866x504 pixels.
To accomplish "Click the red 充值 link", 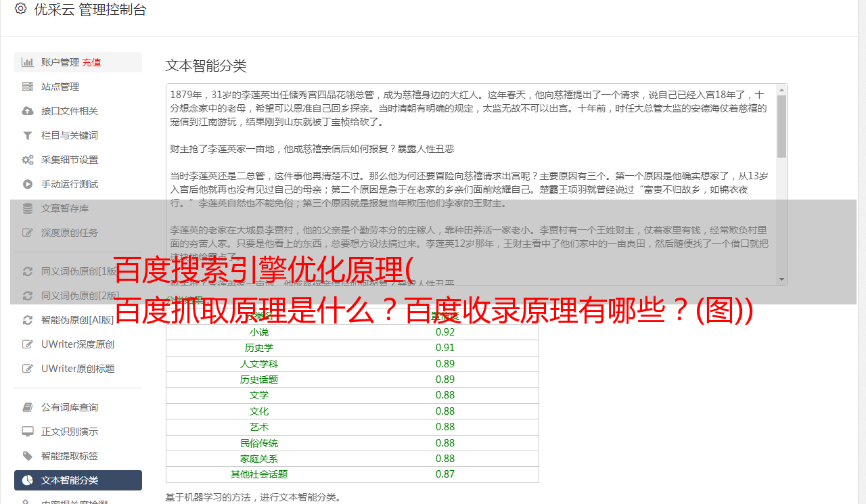I will coord(91,62).
